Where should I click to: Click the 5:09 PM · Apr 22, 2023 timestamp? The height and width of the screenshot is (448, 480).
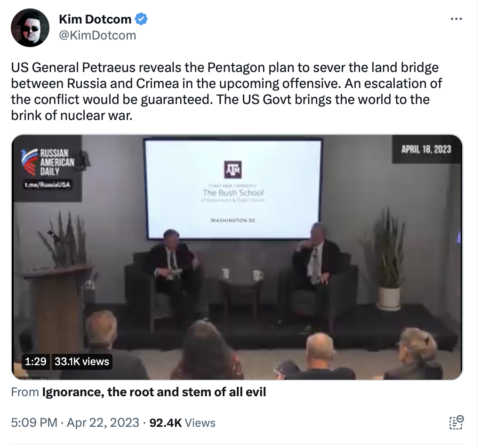coord(75,423)
